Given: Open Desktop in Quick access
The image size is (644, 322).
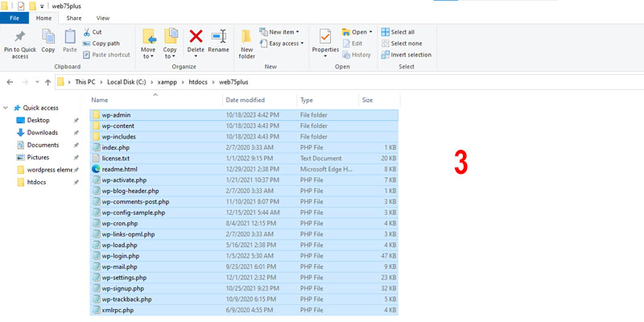Looking at the screenshot, I should tap(38, 120).
